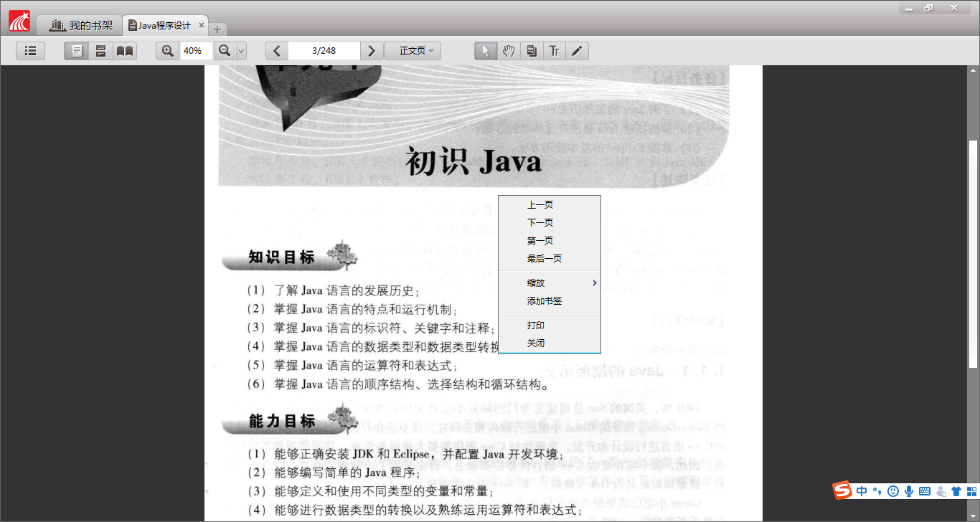Go to the previous page arrow button
The width and height of the screenshot is (980, 522).
[277, 51]
